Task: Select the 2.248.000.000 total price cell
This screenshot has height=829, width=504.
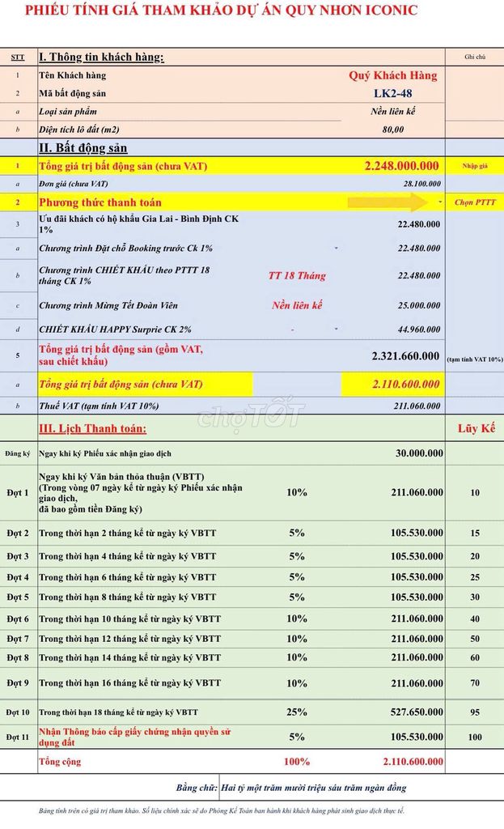Action: click(401, 166)
